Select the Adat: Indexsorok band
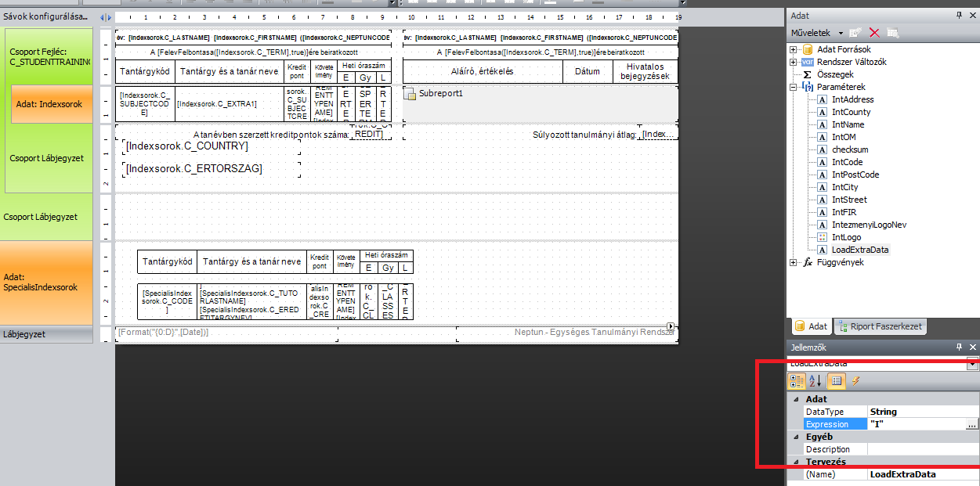 point(52,104)
